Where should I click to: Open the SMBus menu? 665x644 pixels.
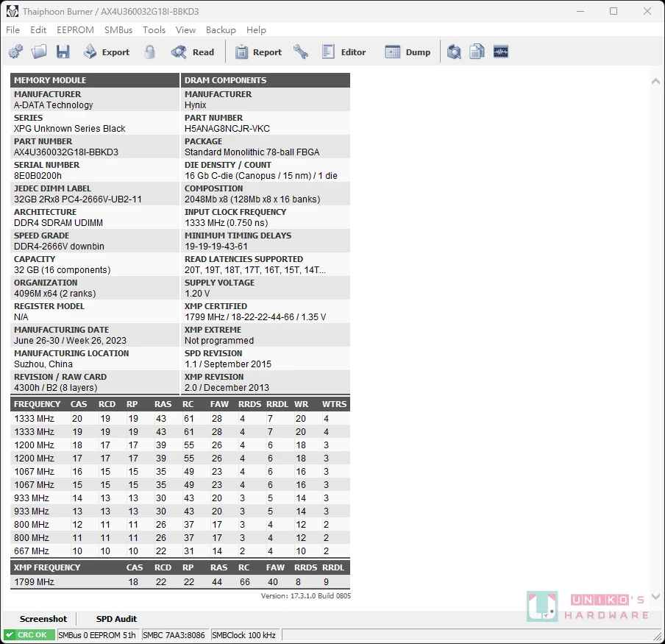118,30
